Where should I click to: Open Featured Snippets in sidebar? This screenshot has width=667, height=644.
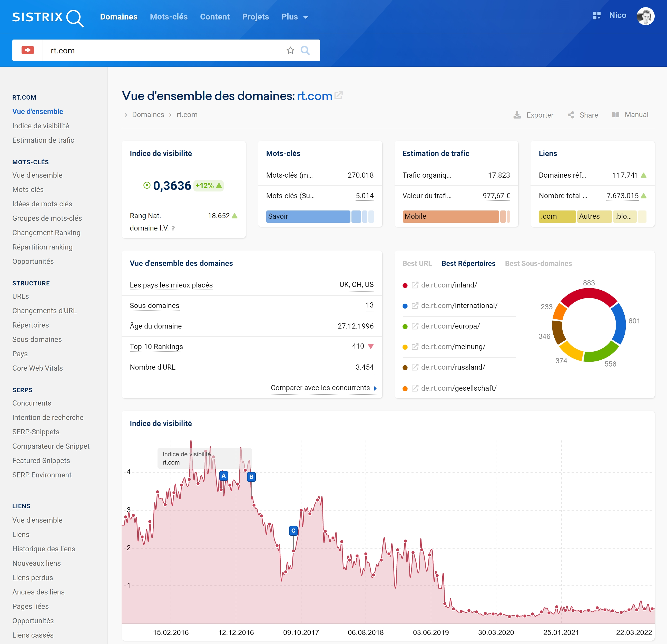tap(41, 460)
